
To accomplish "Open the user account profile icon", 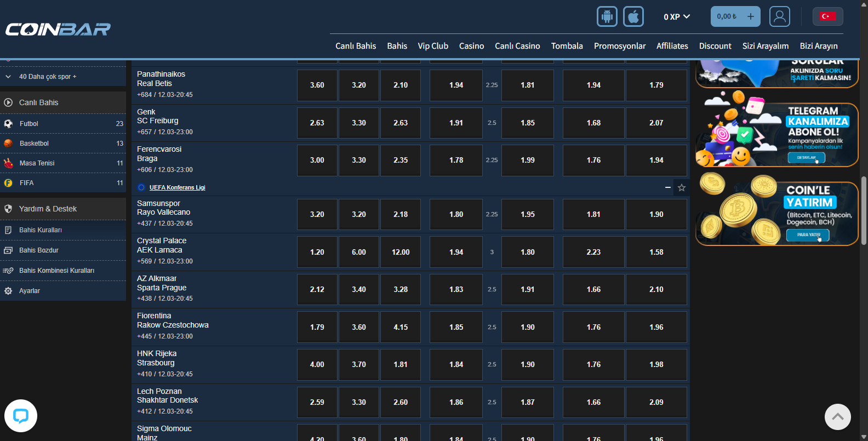I will pos(779,16).
